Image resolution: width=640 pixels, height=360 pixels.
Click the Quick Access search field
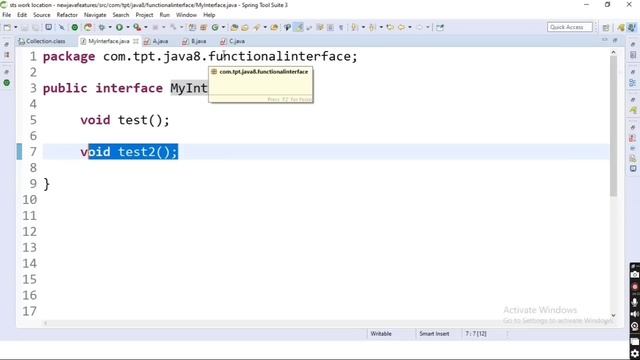(x=569, y=27)
